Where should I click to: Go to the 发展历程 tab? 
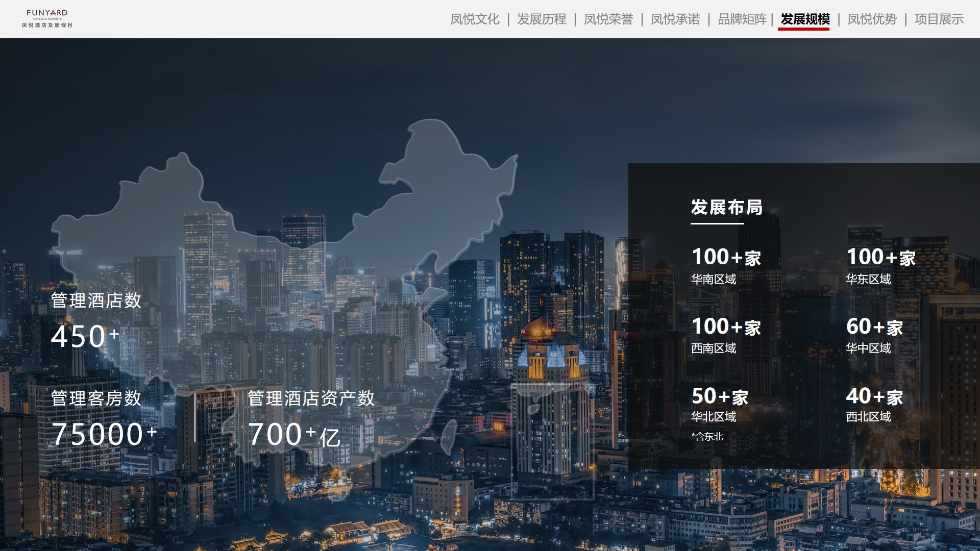541,19
